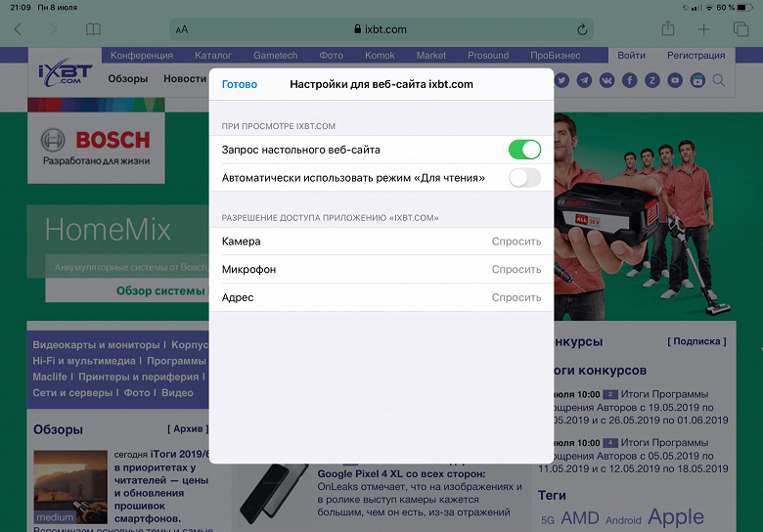763x532 pixels.
Task: Open the Программы category link
Action: click(176, 361)
